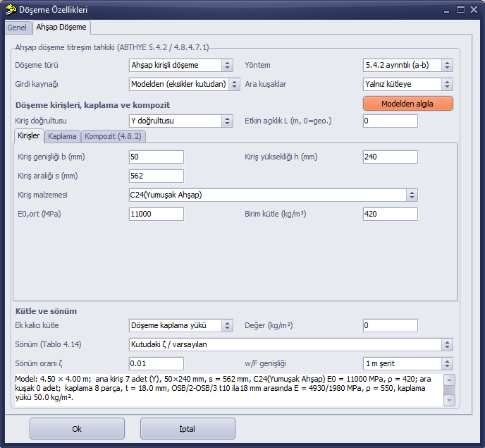Expand the Sönüm (Tablo 4.14) dropdown
The height and width of the screenshot is (448, 485).
pyautogui.click(x=291, y=344)
